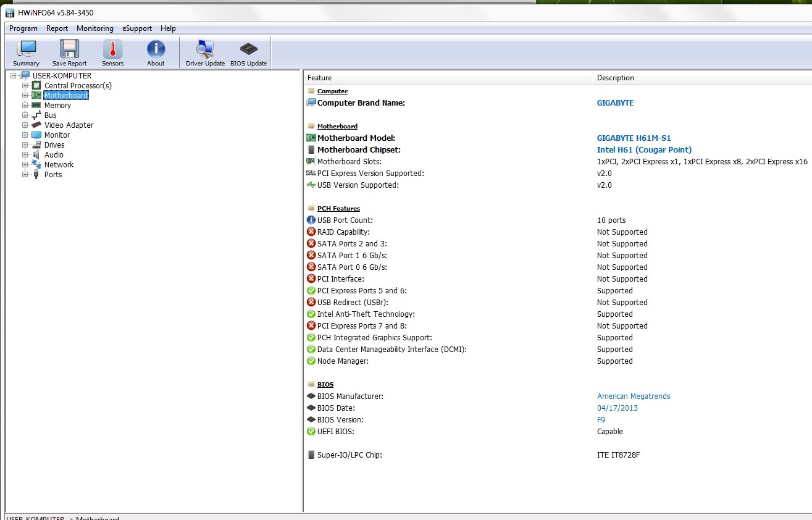
Task: Click the American Megatrends link
Action: click(634, 396)
